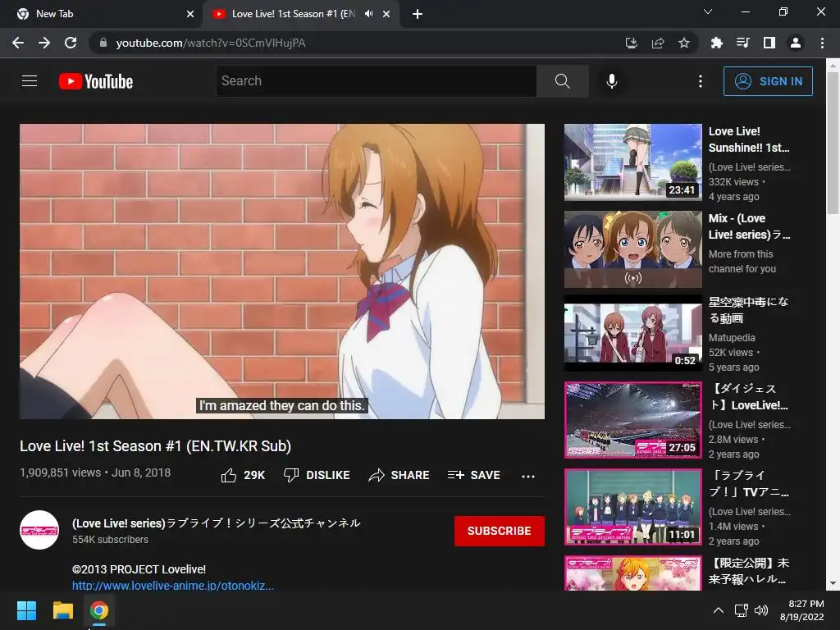Subscribe to the Love Live channel
Image resolution: width=840 pixels, height=630 pixels.
click(500, 531)
